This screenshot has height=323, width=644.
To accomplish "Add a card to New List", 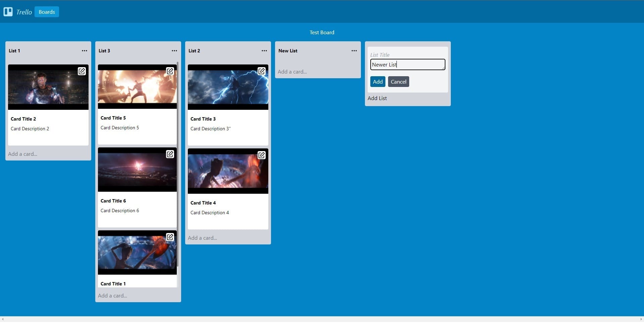I will 292,72.
